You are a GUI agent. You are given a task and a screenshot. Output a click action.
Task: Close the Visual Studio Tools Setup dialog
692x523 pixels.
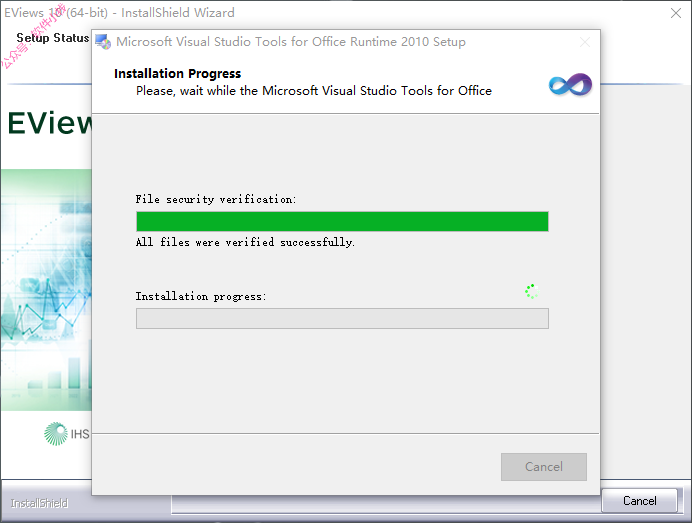585,42
